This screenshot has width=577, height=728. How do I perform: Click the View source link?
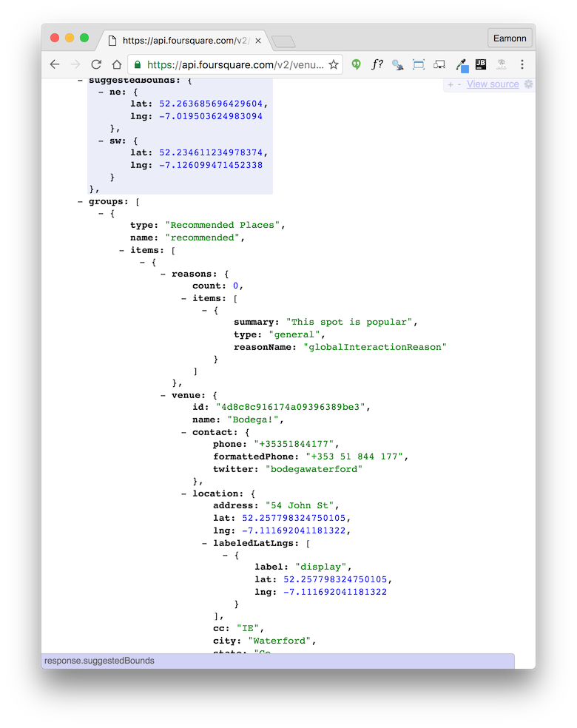[493, 84]
